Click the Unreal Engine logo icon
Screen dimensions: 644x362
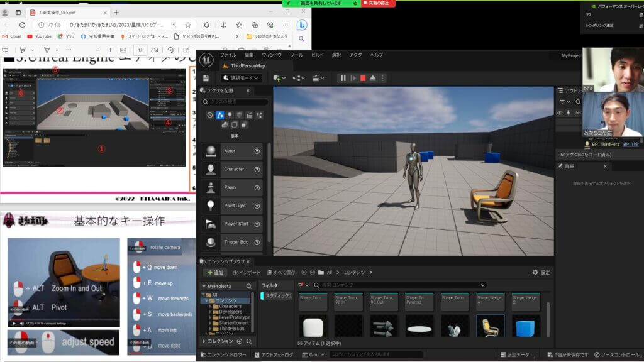tap(206, 60)
